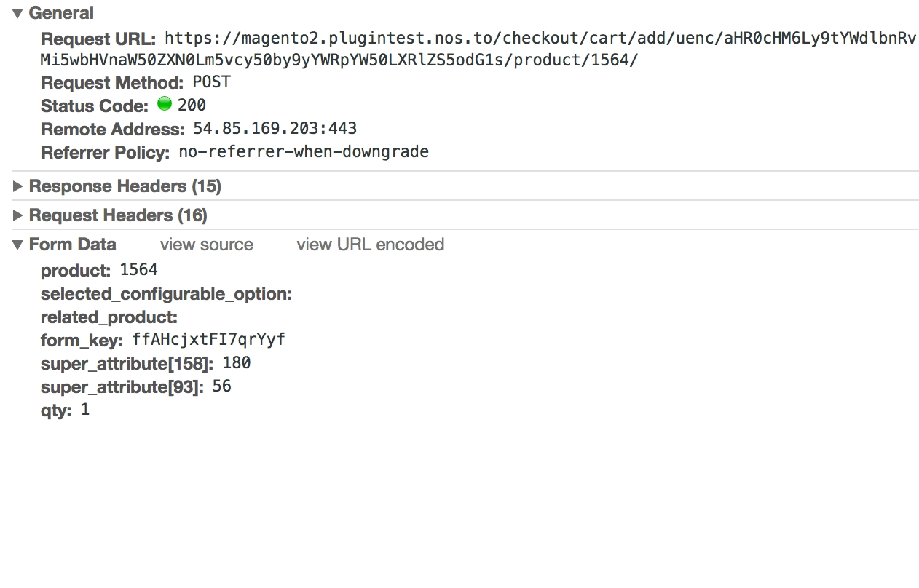Click the Remote Address IP value
This screenshot has height=588, width=919.
275,129
